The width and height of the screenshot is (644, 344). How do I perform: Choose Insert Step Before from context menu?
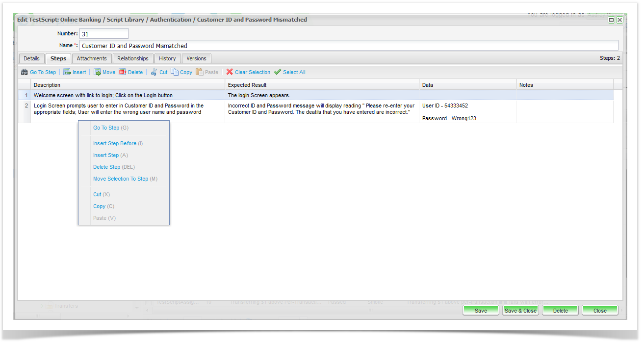tap(115, 144)
